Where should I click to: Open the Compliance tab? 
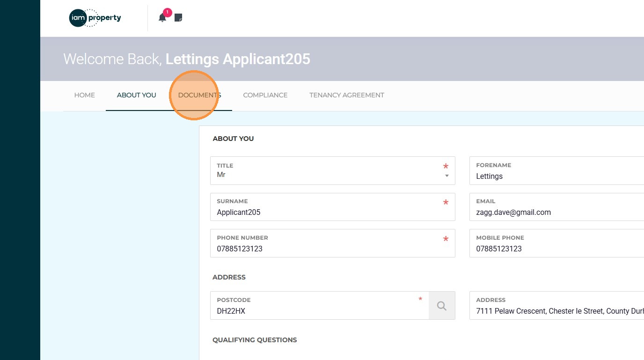tap(265, 95)
